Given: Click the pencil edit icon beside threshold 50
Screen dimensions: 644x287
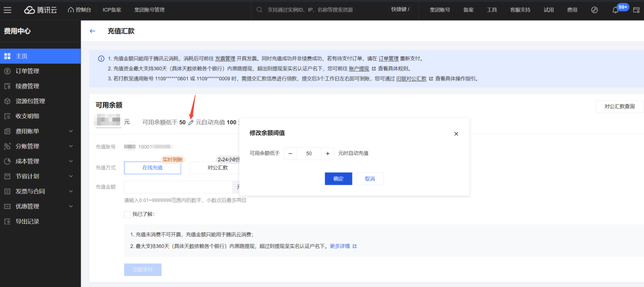Looking at the screenshot, I should point(191,122).
